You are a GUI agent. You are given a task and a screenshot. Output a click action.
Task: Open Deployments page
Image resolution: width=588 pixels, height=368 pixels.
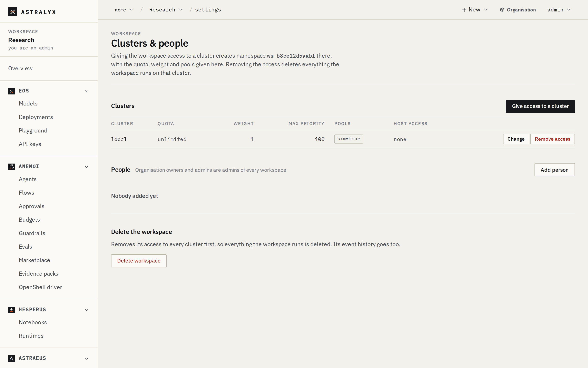click(36, 117)
